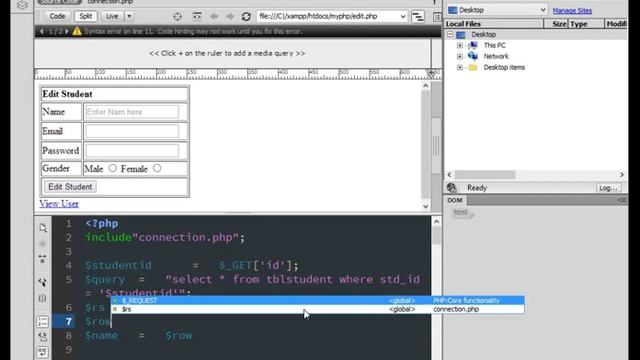Screen dimensions: 640x360
Task: Click line number 2 in the code gutter
Action: [69, 238]
